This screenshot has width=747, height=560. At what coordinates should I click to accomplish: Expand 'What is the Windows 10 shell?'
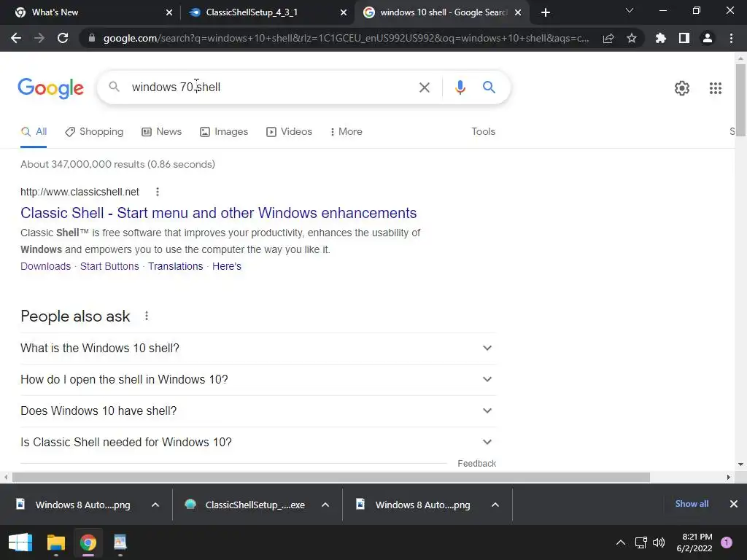click(x=258, y=348)
